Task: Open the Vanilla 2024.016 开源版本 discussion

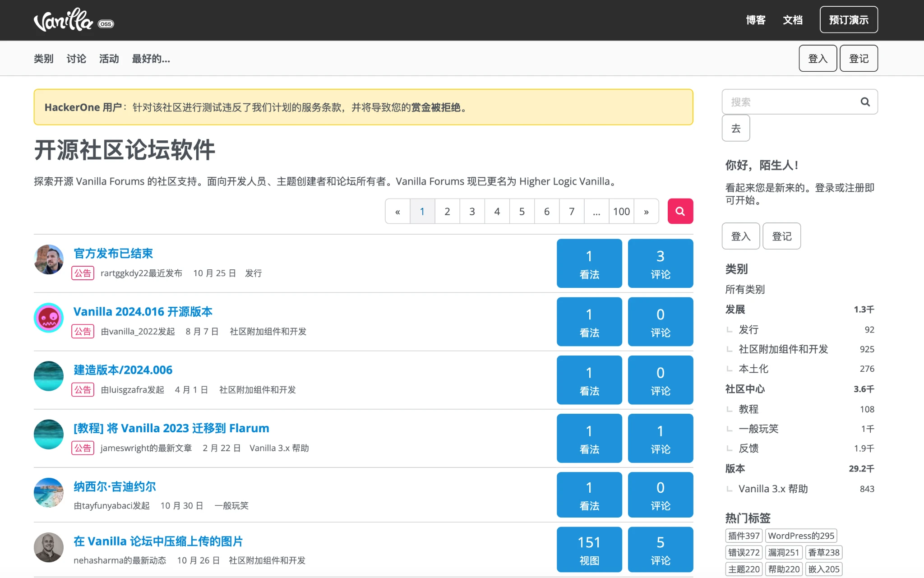Action: (x=143, y=312)
